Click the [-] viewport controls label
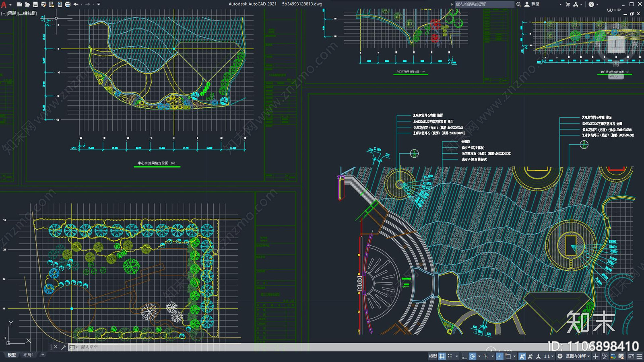The height and width of the screenshot is (362, 644). tap(4, 13)
